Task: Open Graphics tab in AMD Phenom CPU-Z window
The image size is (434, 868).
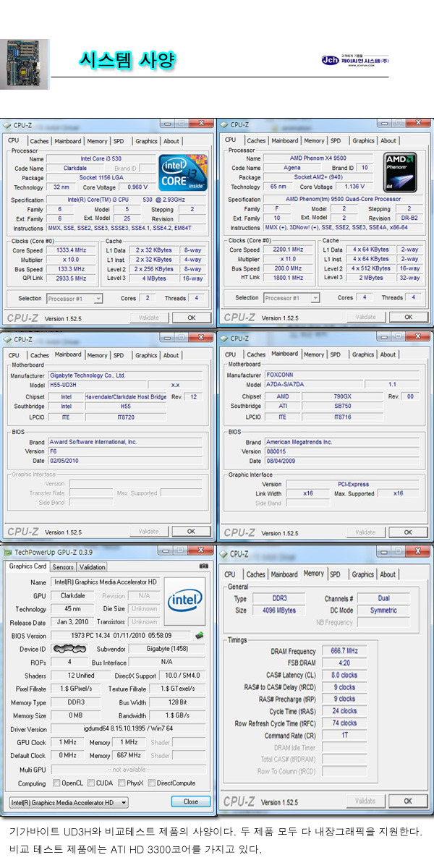Action: pyautogui.click(x=363, y=140)
